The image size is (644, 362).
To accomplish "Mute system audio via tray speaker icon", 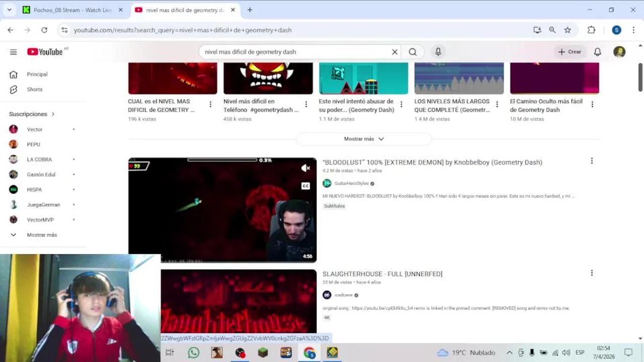I will click(566, 352).
